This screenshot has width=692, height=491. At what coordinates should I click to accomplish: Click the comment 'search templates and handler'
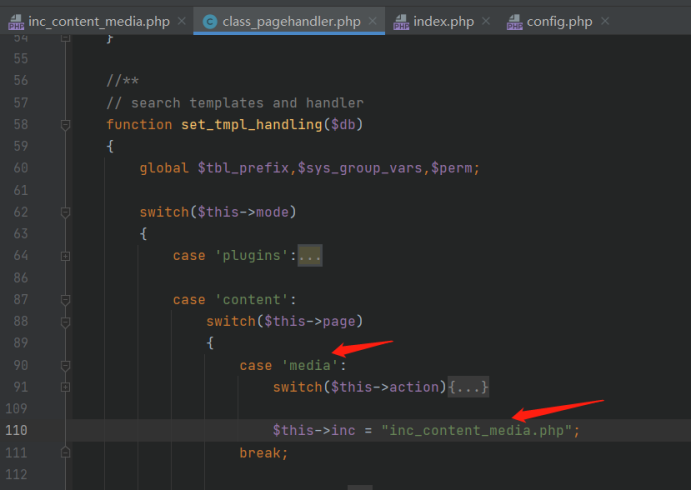click(x=247, y=103)
